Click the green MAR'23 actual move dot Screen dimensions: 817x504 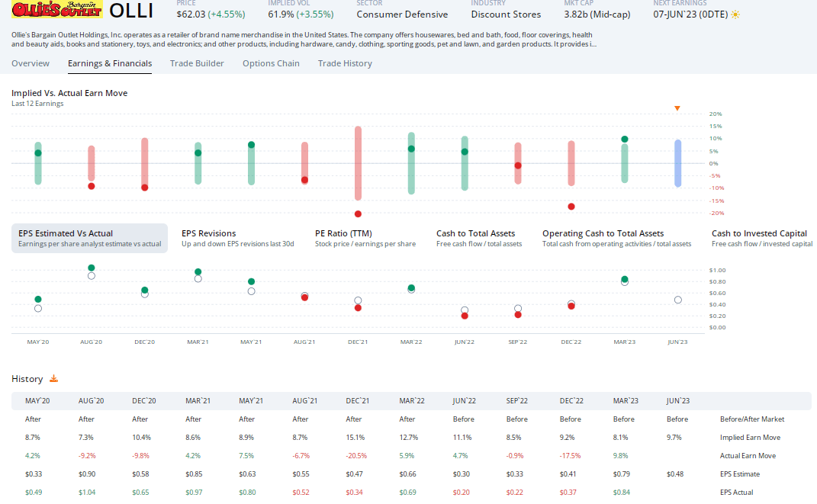point(625,140)
